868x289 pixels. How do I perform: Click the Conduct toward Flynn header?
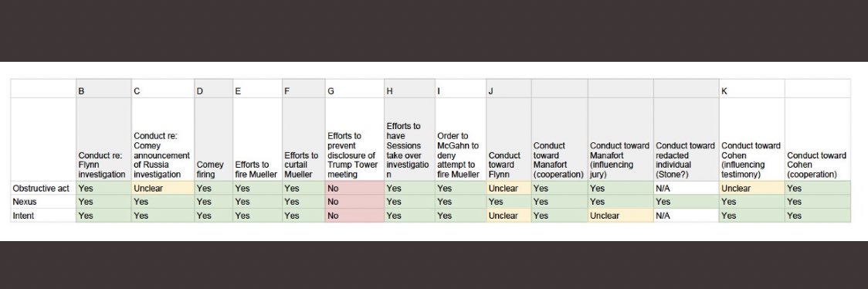pyautogui.click(x=509, y=140)
